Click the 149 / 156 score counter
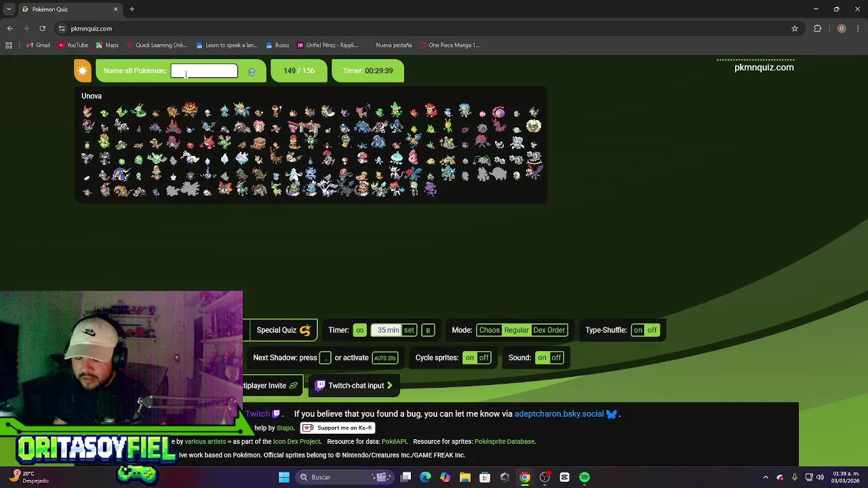The image size is (868, 488). tap(299, 70)
